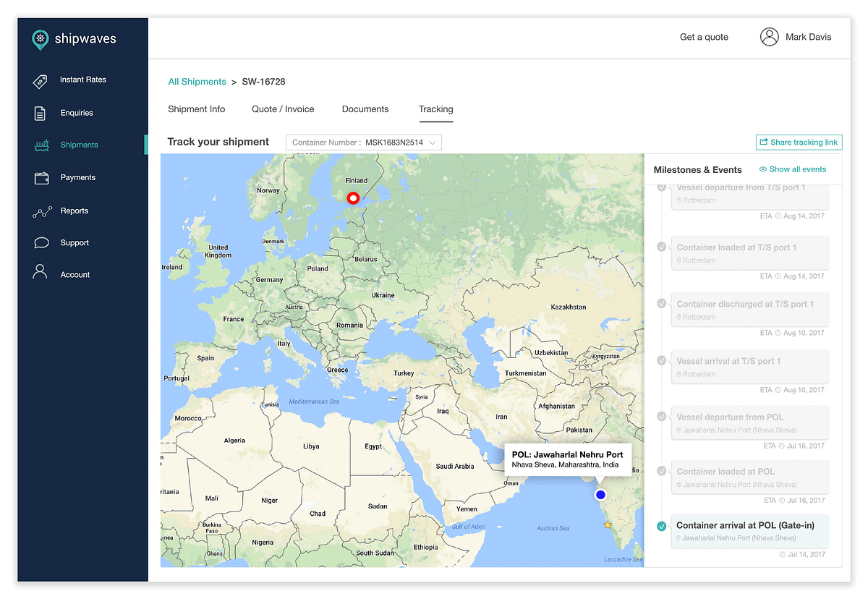
Task: Click the Share tracking link button
Action: [x=799, y=142]
